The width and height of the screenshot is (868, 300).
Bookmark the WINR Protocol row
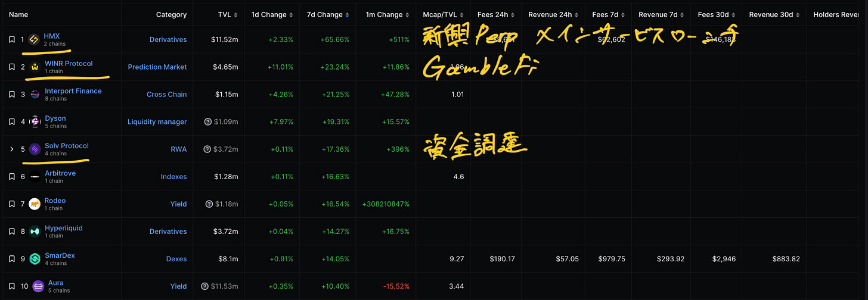click(x=11, y=67)
